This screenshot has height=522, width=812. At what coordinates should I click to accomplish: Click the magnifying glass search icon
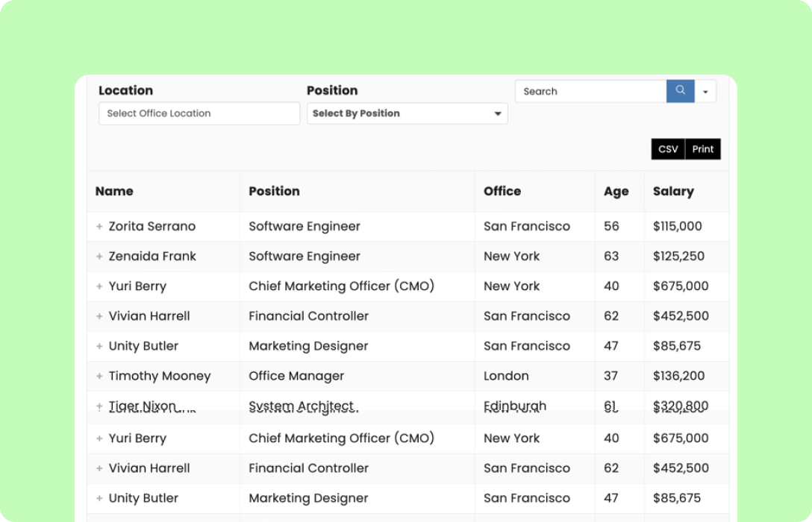679,90
